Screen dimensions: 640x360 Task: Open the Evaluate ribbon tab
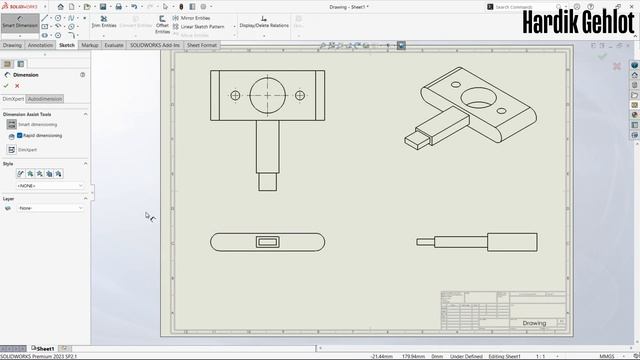click(113, 45)
